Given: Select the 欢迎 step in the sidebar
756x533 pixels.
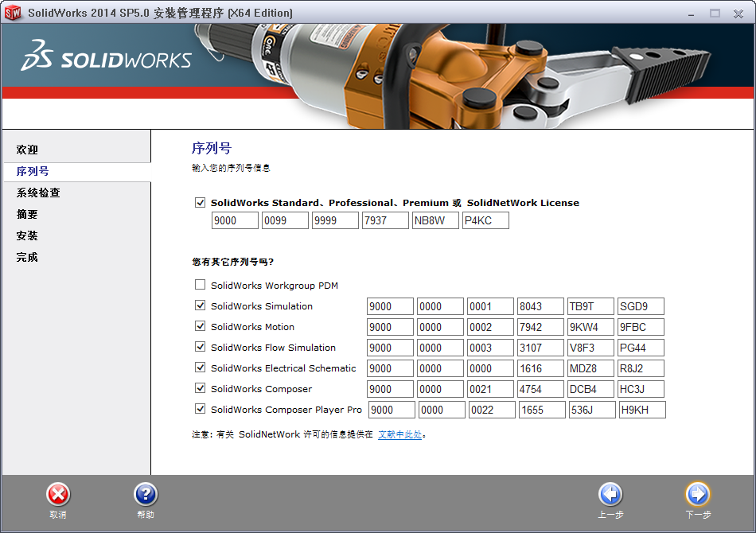Looking at the screenshot, I should [27, 150].
